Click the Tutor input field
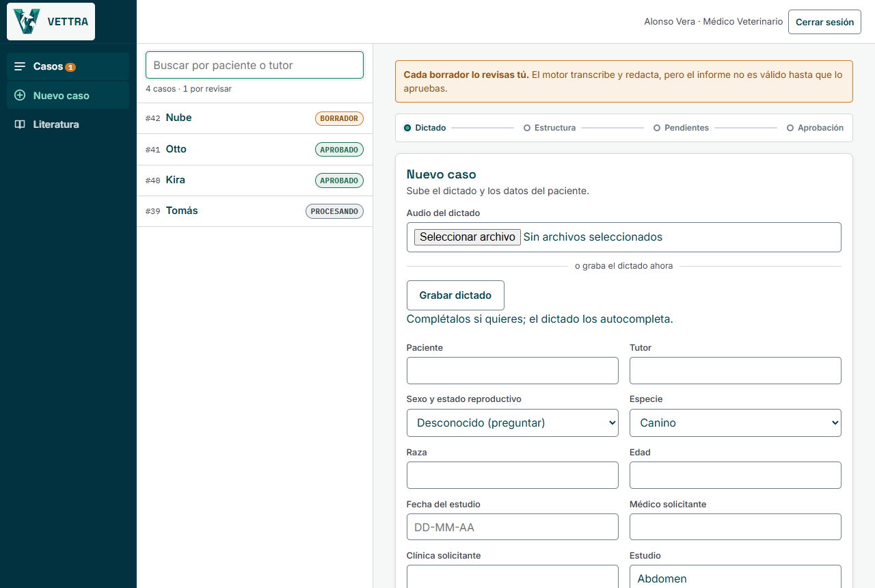 736,371
